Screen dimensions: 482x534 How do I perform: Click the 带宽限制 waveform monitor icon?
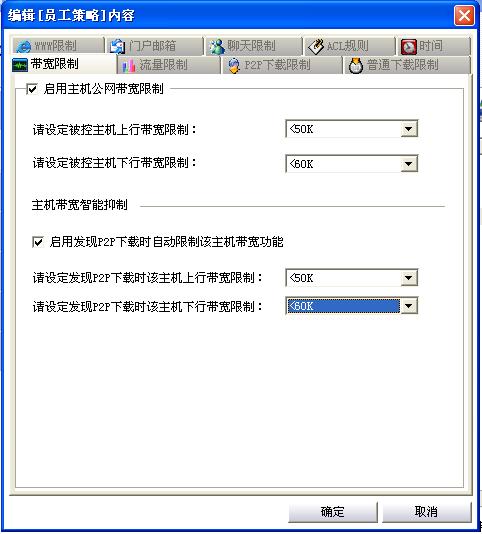tap(20, 65)
